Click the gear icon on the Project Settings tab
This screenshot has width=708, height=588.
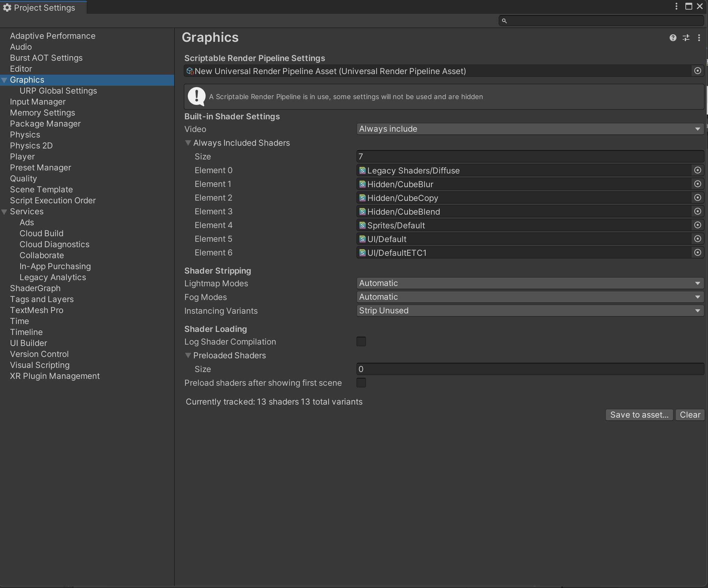click(x=8, y=7)
